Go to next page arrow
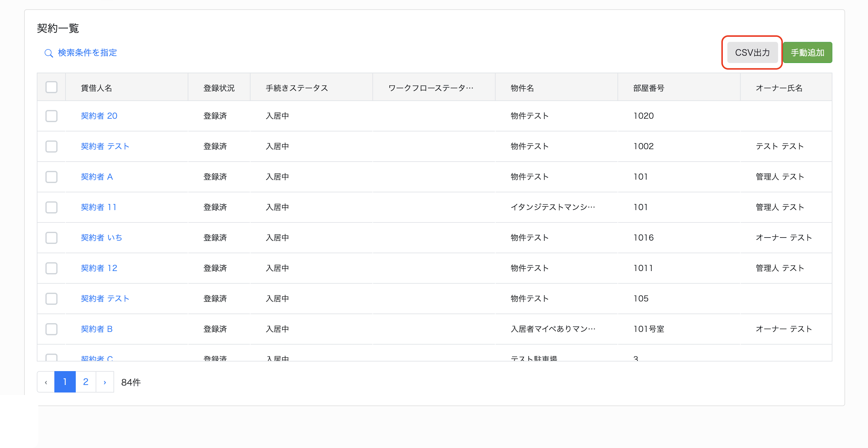The height and width of the screenshot is (448, 868). point(105,382)
